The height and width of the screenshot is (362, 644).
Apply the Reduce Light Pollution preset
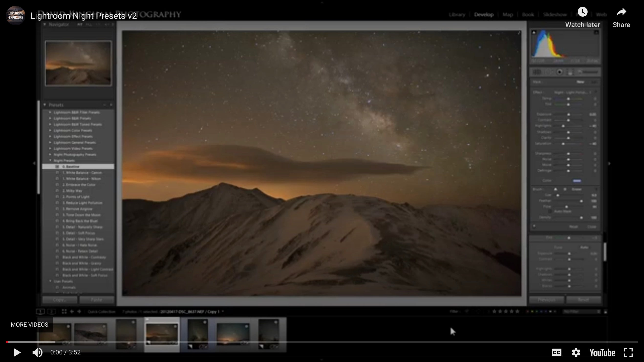pyautogui.click(x=82, y=203)
